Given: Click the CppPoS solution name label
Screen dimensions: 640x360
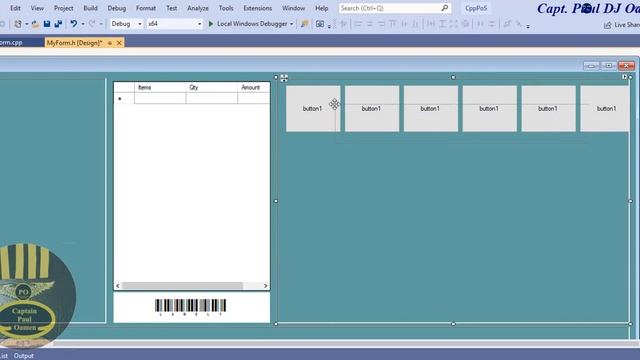Looking at the screenshot, I should tap(476, 8).
